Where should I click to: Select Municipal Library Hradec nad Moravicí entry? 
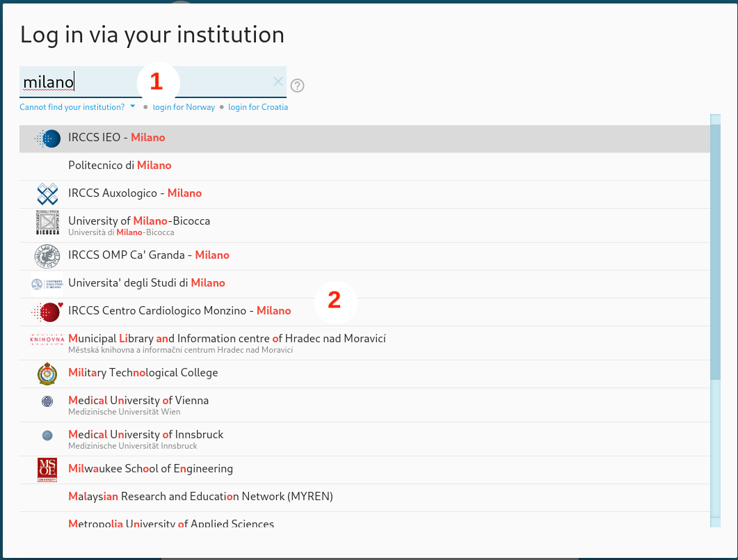click(x=227, y=339)
